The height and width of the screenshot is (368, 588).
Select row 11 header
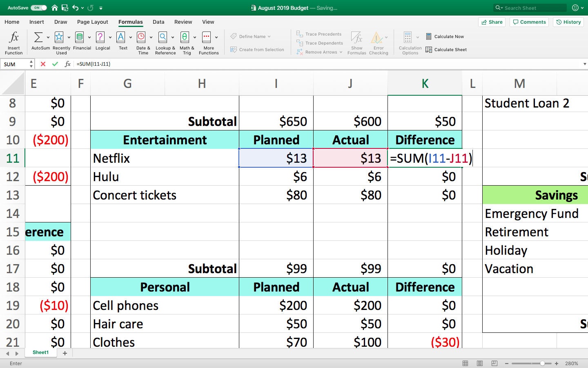(x=13, y=158)
